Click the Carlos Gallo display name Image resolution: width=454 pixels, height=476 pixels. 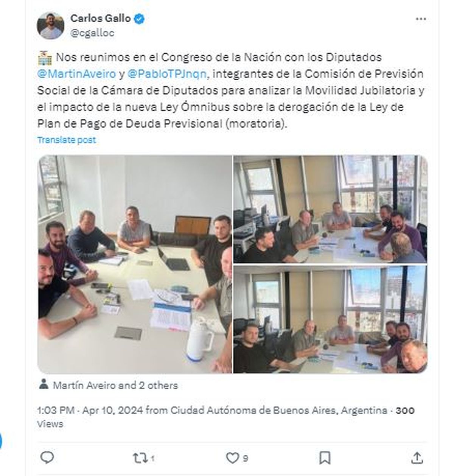101,18
